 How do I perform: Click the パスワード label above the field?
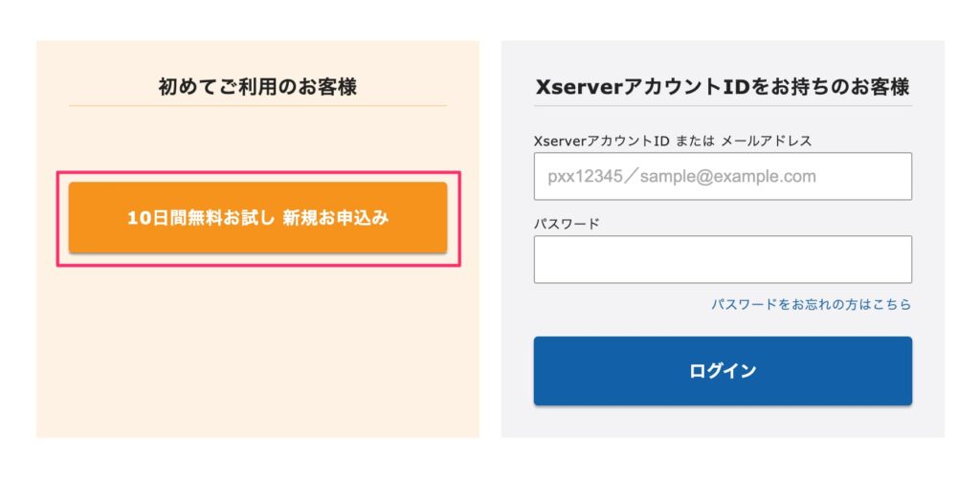(x=567, y=224)
